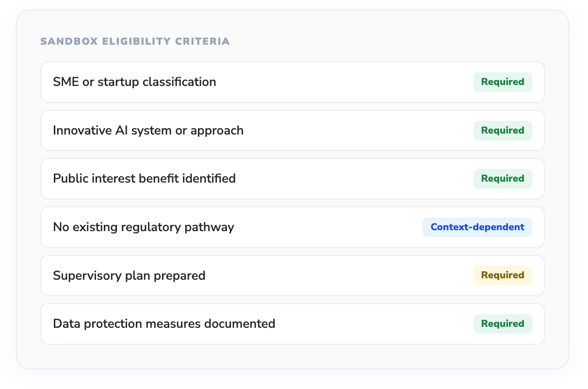Select the Required badge for Data protection measures
Image resolution: width=588 pixels, height=389 pixels.
503,324
